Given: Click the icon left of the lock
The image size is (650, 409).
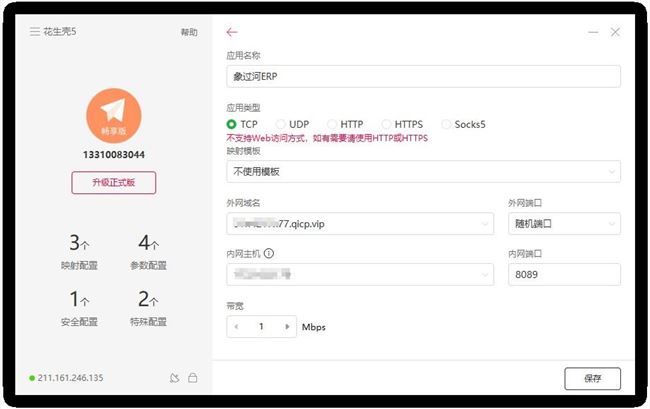Looking at the screenshot, I should [175, 378].
